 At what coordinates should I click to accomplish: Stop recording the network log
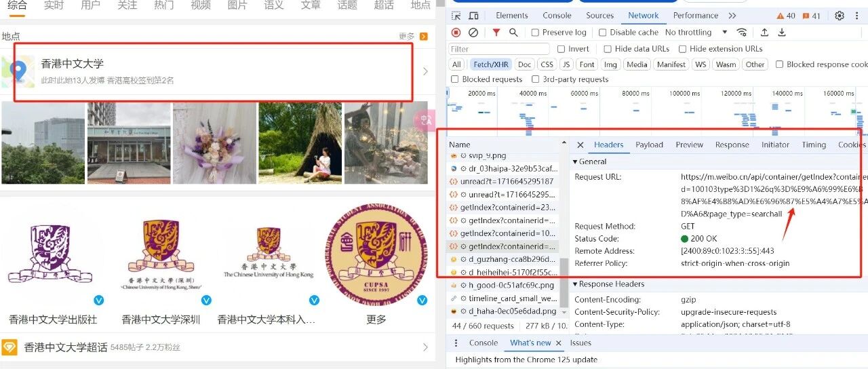pyautogui.click(x=456, y=33)
